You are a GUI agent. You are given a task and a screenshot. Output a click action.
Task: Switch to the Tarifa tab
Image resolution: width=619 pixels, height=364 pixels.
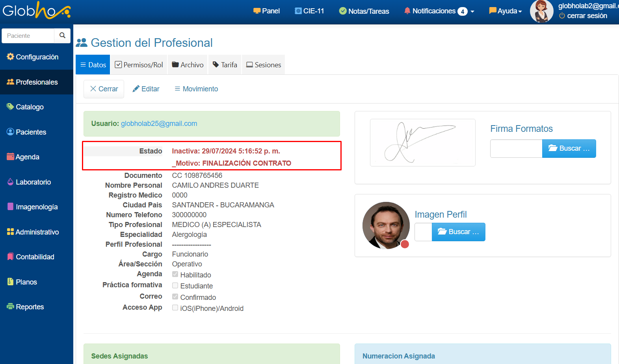pyautogui.click(x=225, y=65)
